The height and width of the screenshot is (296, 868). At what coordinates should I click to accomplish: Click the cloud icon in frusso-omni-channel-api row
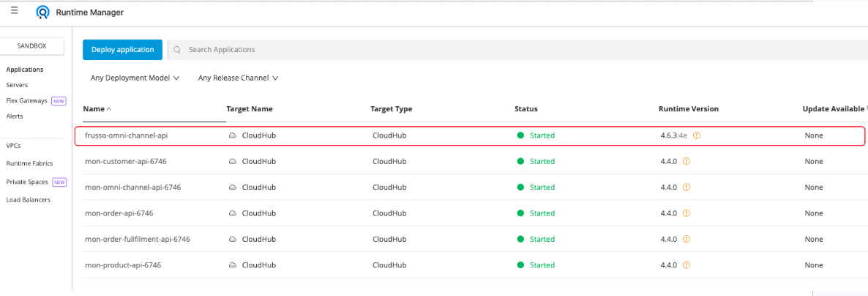(233, 136)
